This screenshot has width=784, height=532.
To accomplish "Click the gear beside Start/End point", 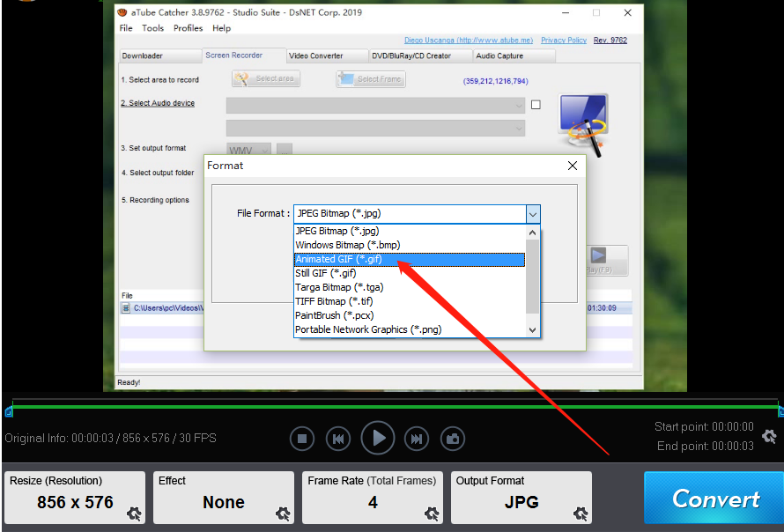I will pos(769,436).
